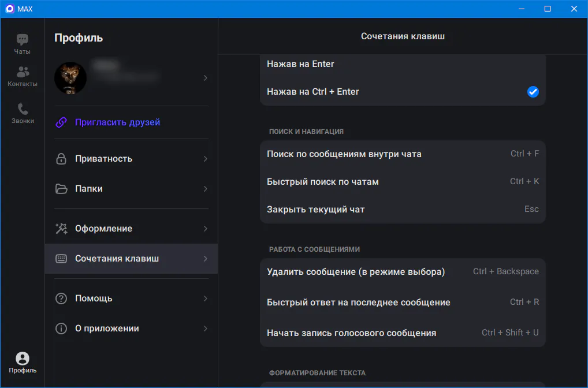The height and width of the screenshot is (388, 588).
Task: Open the Calls phone icon
Action: click(23, 109)
